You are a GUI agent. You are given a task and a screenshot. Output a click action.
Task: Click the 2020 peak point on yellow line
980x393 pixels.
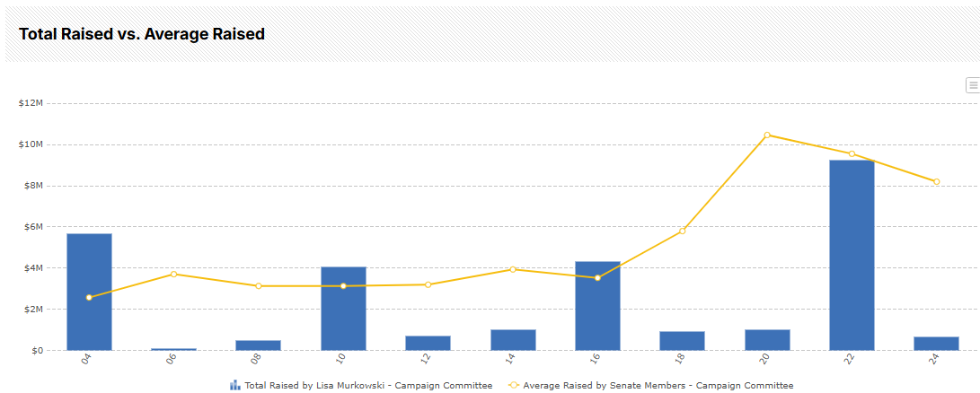pos(767,135)
